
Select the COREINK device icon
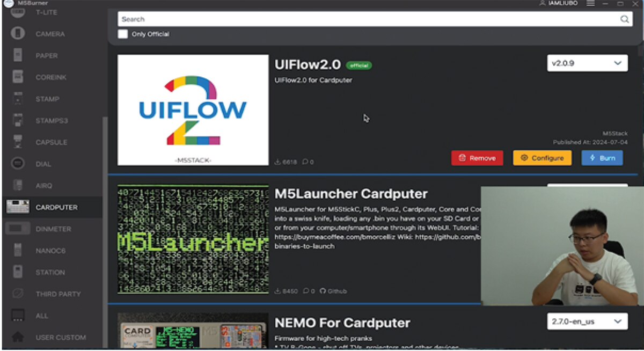point(18,77)
